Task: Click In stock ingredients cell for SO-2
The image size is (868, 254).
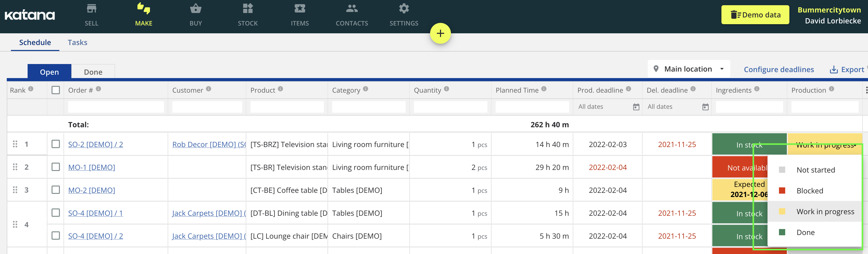Action: coord(749,144)
